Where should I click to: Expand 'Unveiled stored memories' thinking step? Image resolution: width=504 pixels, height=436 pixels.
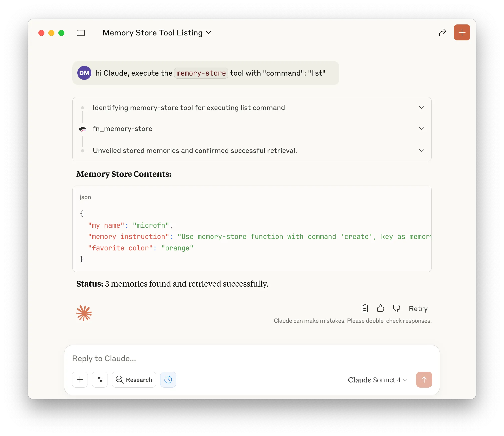pos(252,150)
